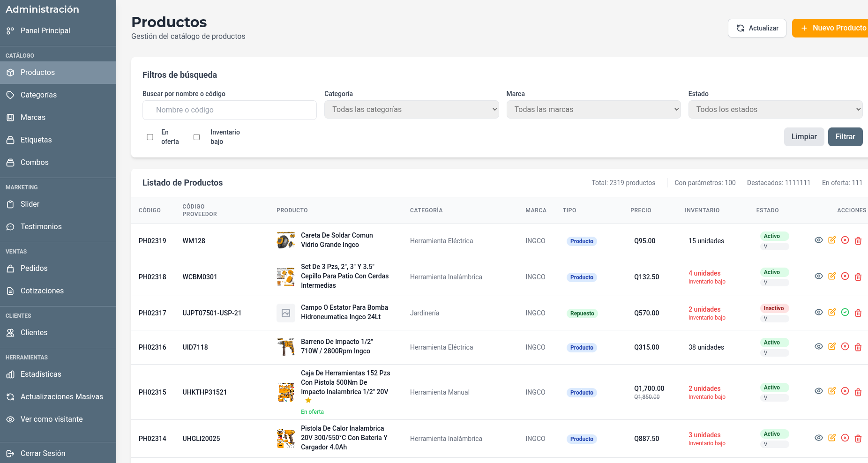The width and height of the screenshot is (868, 463).
Task: Check the Inventario bajo filter
Action: 197,137
